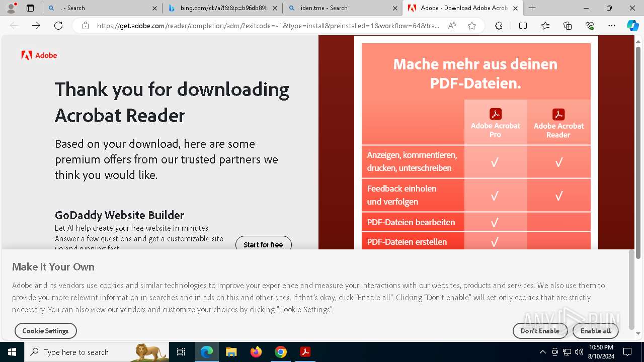Click the address bar URL
The width and height of the screenshot is (644, 362).
click(268, 26)
